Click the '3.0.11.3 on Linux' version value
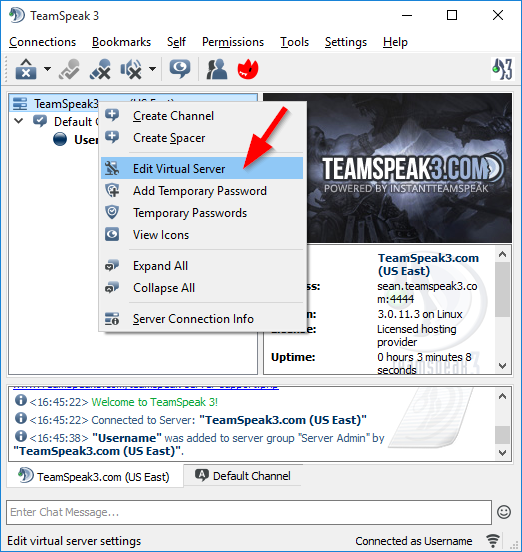Screen dimensions: 522x552 [x=420, y=314]
